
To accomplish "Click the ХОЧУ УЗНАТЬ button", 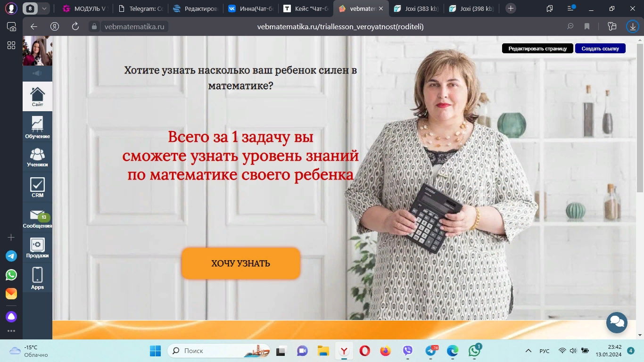I will click(x=241, y=263).
